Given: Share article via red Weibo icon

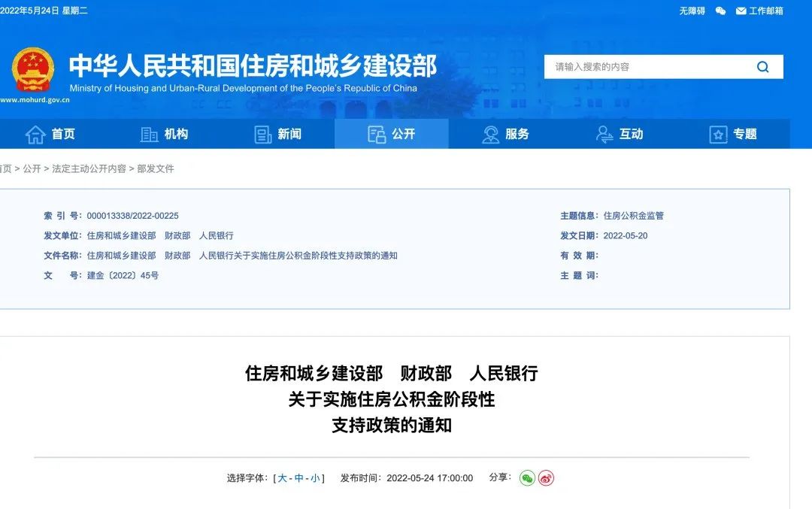Looking at the screenshot, I should coord(546,478).
